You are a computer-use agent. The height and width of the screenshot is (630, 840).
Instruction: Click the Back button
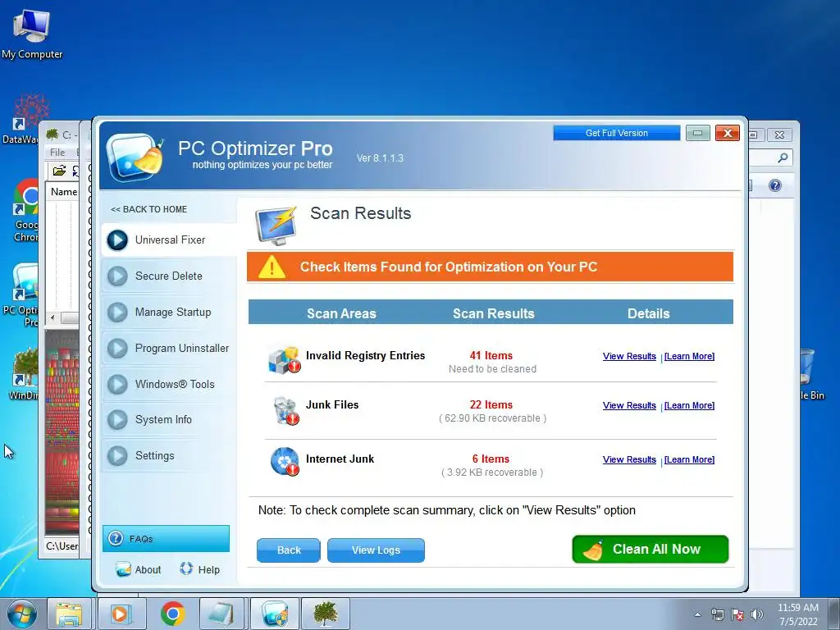point(289,550)
